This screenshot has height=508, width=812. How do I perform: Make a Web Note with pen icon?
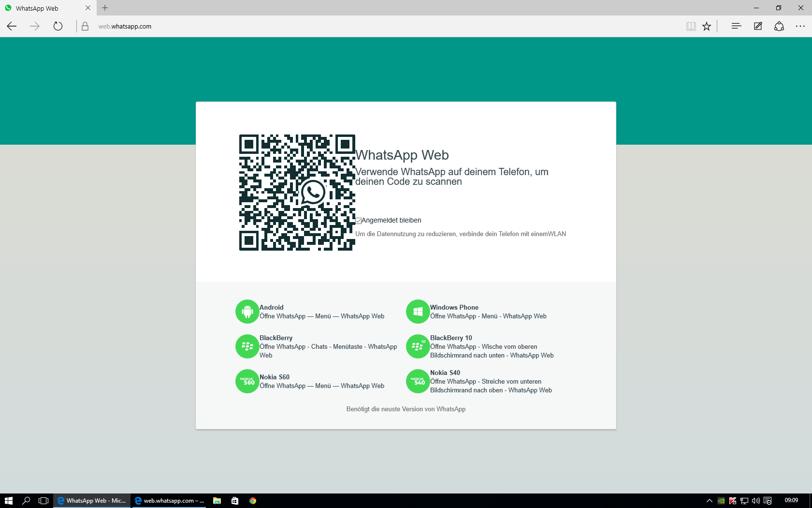click(758, 26)
